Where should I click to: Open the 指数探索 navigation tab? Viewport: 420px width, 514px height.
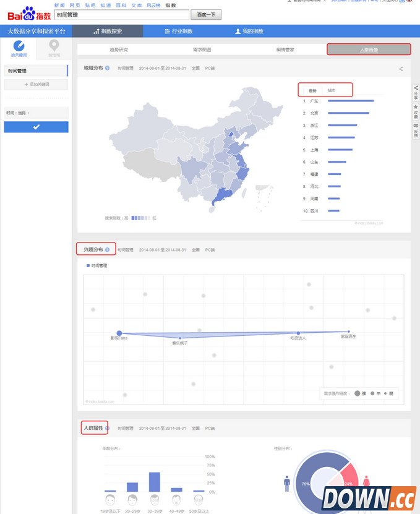108,31
